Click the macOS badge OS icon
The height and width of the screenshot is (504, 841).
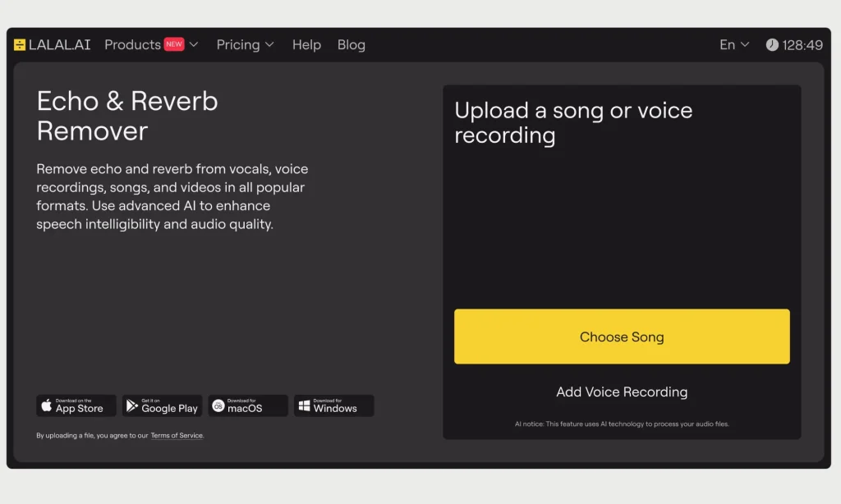(x=218, y=405)
